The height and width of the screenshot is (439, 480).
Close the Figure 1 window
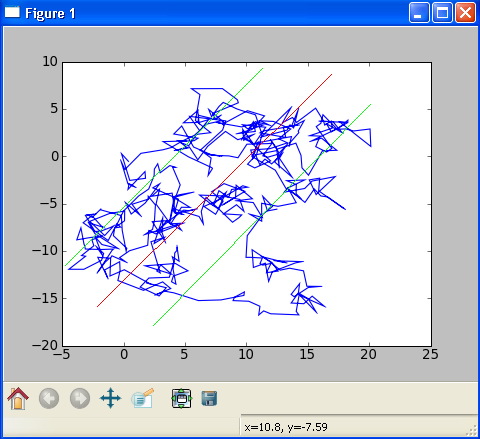[x=465, y=13]
